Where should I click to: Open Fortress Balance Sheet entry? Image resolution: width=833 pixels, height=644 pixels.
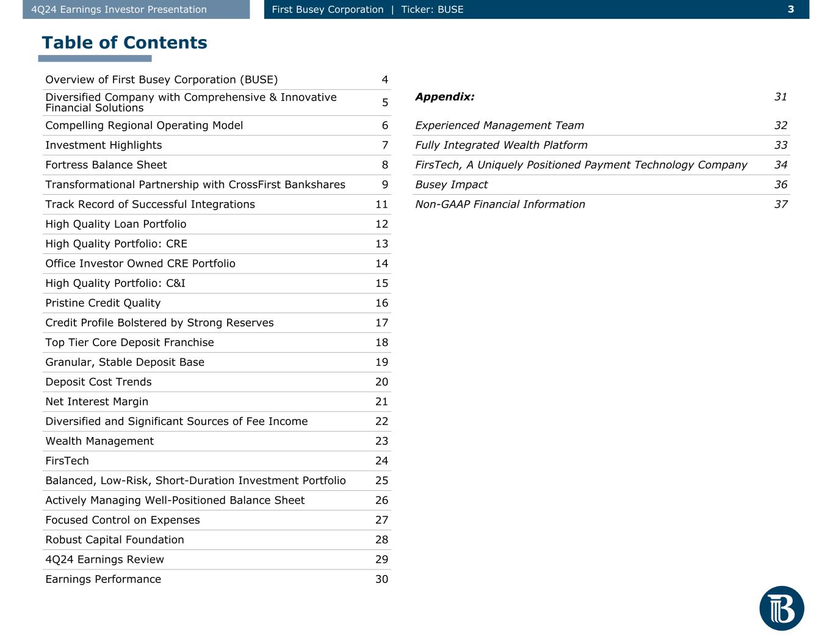(x=217, y=165)
